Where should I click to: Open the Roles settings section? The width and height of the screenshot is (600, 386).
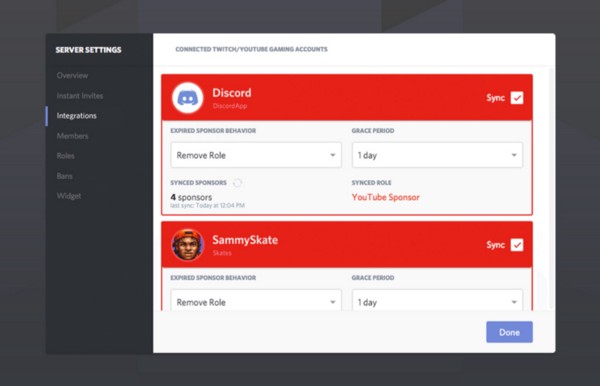(65, 156)
